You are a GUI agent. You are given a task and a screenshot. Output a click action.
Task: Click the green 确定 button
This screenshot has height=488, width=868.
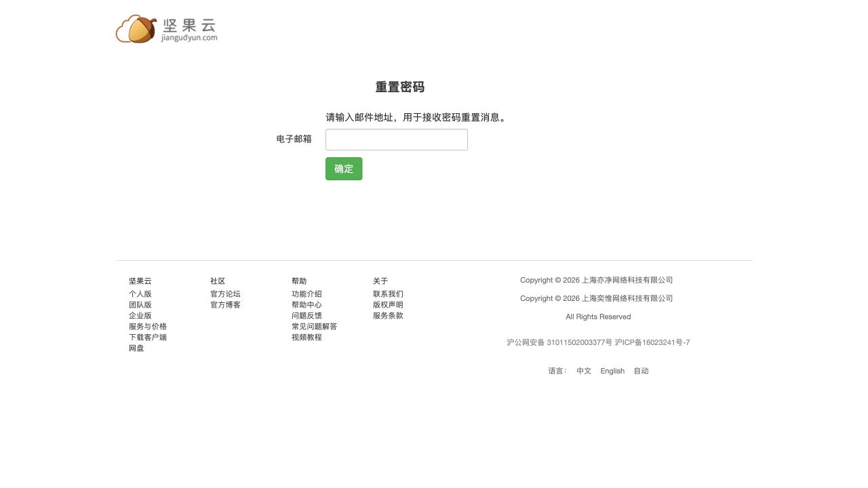pos(344,169)
